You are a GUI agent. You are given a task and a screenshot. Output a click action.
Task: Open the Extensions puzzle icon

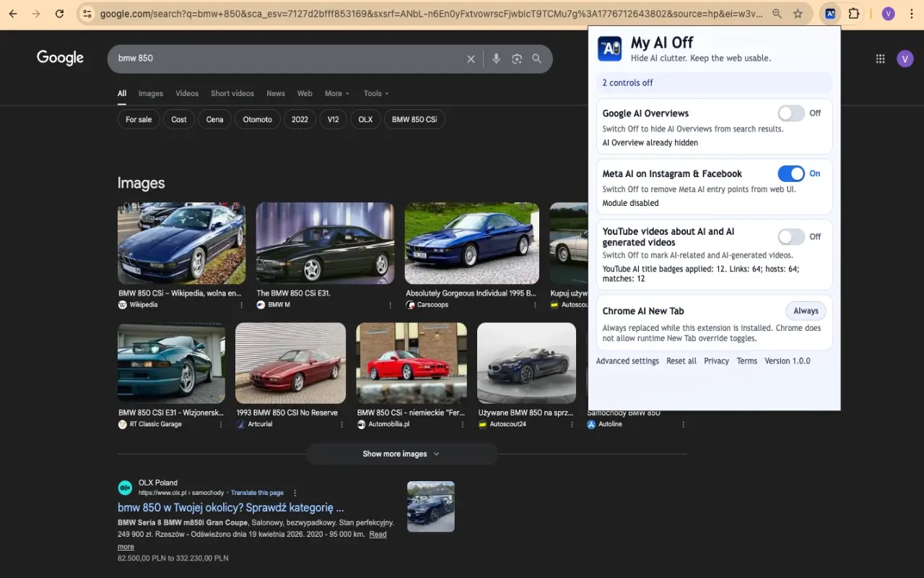pos(854,14)
